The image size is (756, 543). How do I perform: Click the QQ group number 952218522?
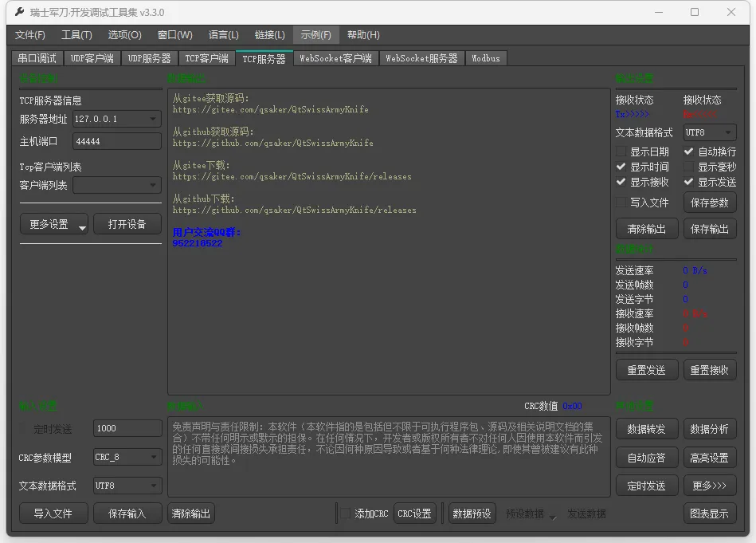click(x=198, y=243)
